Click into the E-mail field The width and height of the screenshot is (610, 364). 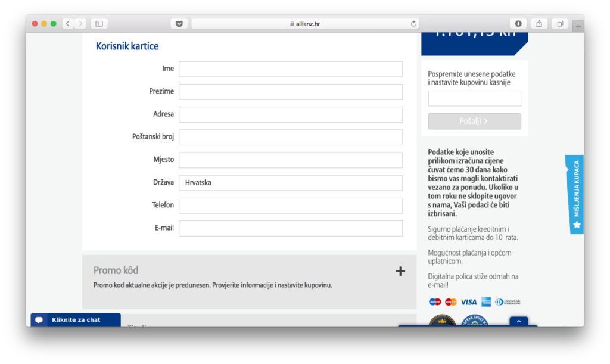tap(291, 228)
